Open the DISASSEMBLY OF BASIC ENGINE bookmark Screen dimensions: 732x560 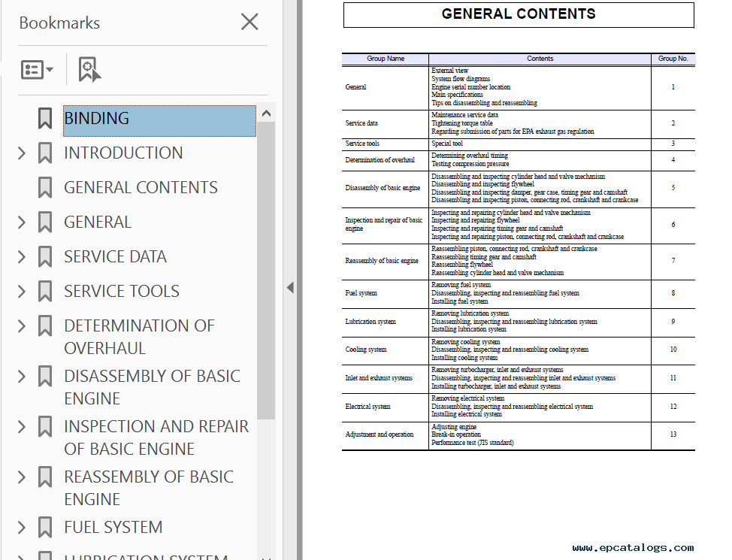coord(153,388)
